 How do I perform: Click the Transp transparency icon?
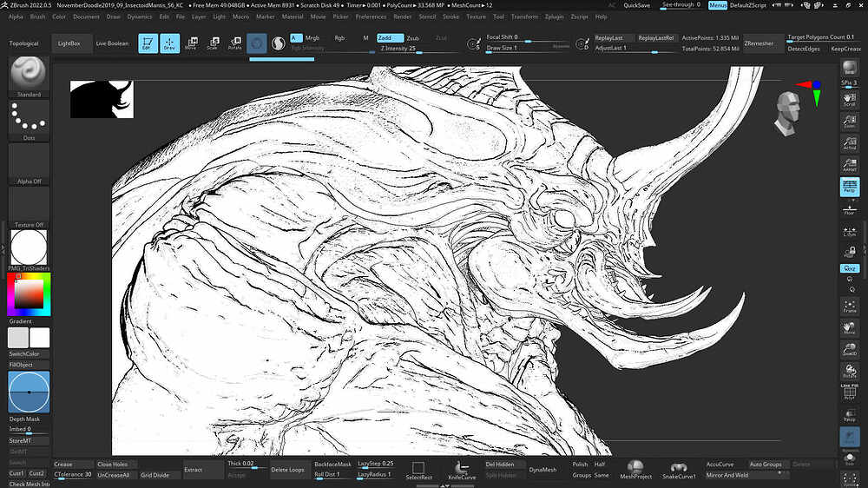coord(850,415)
